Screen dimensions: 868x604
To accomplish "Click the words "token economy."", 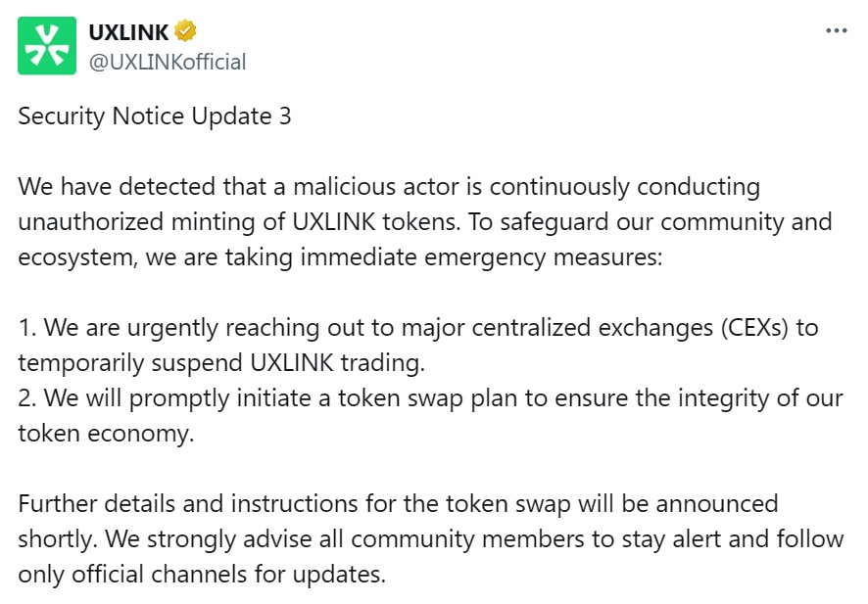I will [x=107, y=433].
